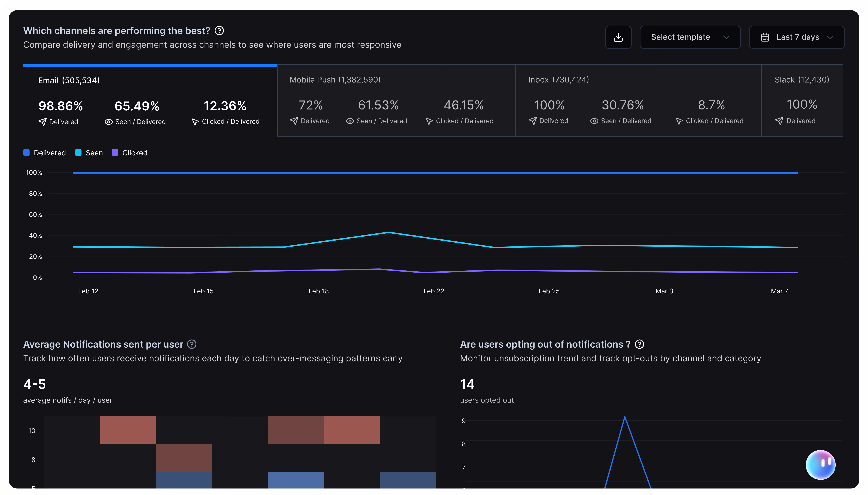This screenshot has width=868, height=495.
Task: Click Mobile Push Delivered paper plane icon
Action: 294,121
